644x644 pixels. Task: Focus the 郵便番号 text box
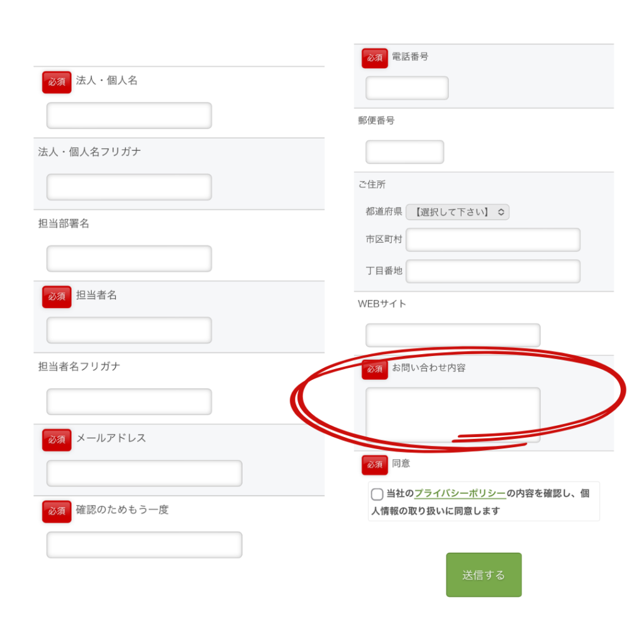[x=404, y=152]
